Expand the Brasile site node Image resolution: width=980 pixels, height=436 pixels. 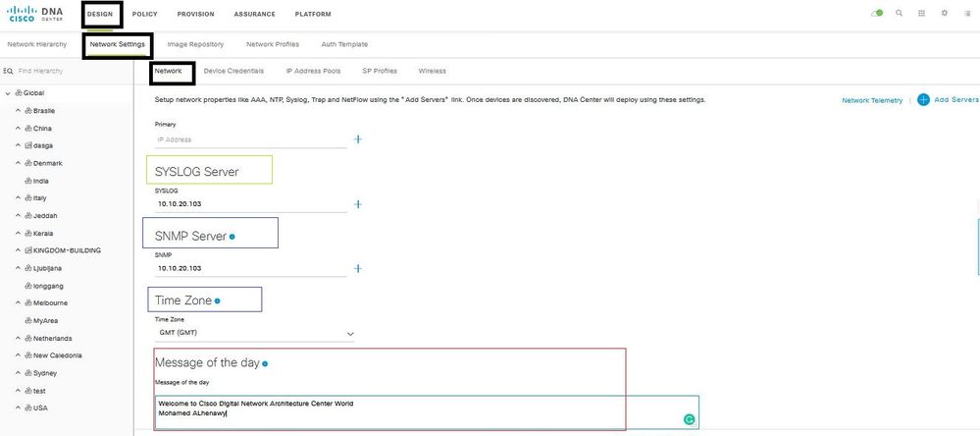point(18,111)
